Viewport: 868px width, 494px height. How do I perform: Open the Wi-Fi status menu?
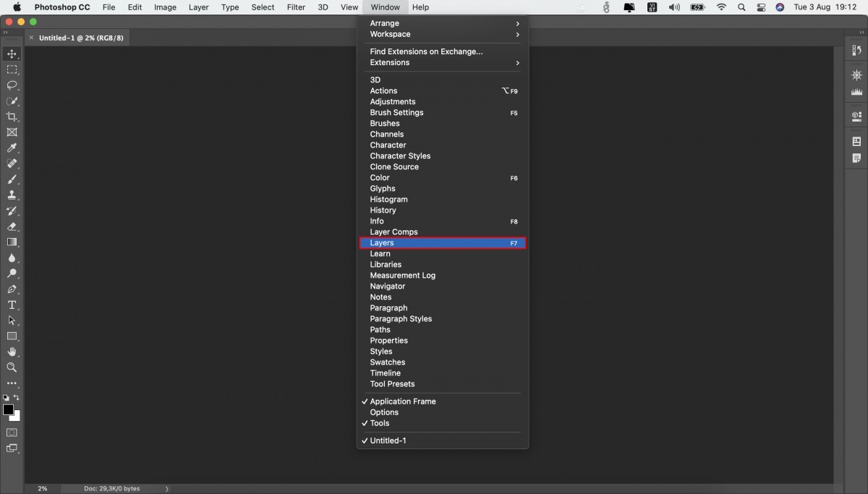point(721,7)
